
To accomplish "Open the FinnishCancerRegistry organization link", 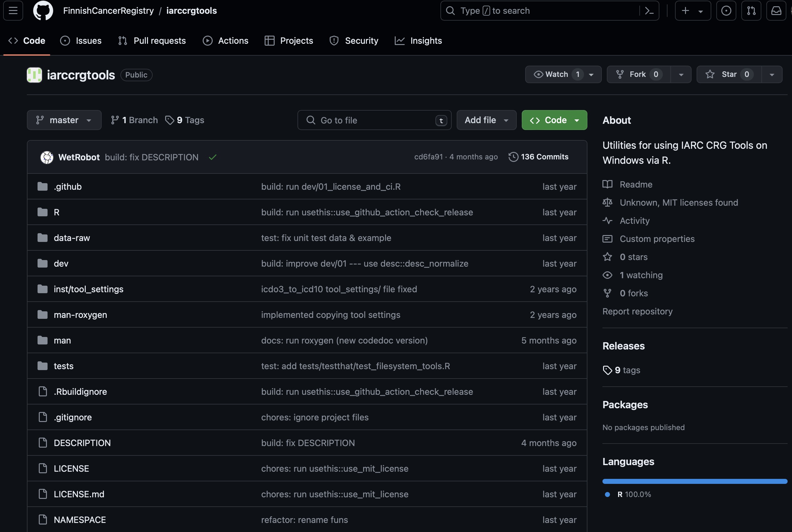I will 108,11.
